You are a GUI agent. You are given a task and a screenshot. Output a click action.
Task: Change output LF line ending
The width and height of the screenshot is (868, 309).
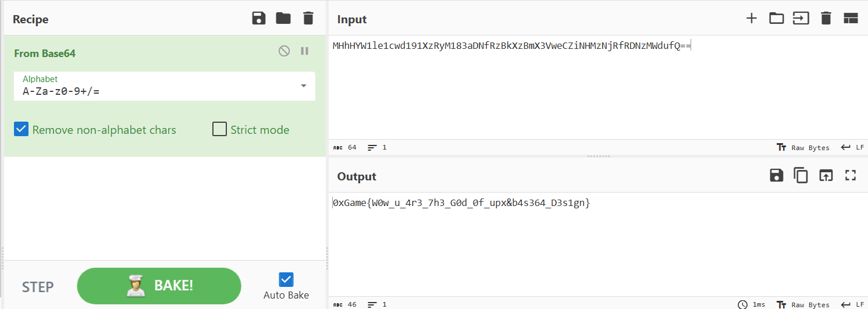853,304
